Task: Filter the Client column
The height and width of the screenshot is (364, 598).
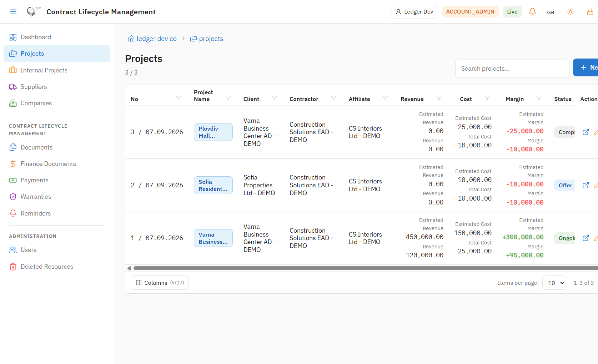Action: click(x=274, y=98)
